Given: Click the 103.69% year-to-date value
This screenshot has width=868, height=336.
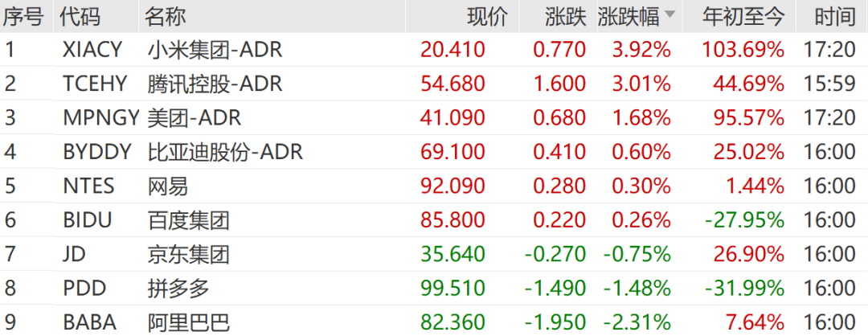Looking at the screenshot, I should (743, 50).
